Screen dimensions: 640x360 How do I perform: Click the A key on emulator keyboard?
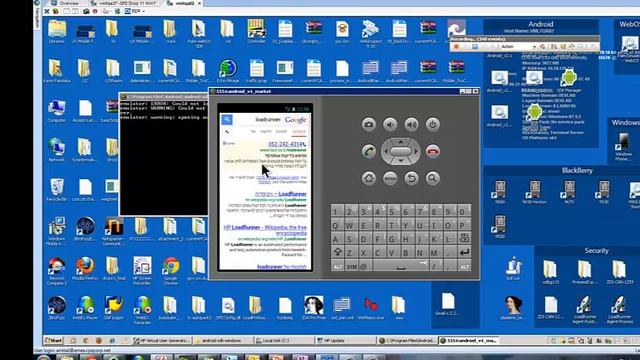[336, 239]
